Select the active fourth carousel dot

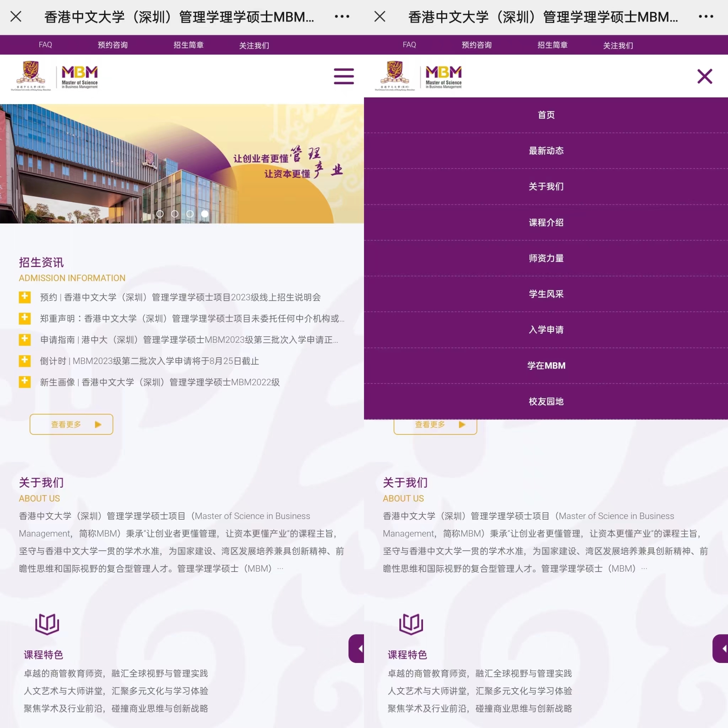tap(205, 214)
